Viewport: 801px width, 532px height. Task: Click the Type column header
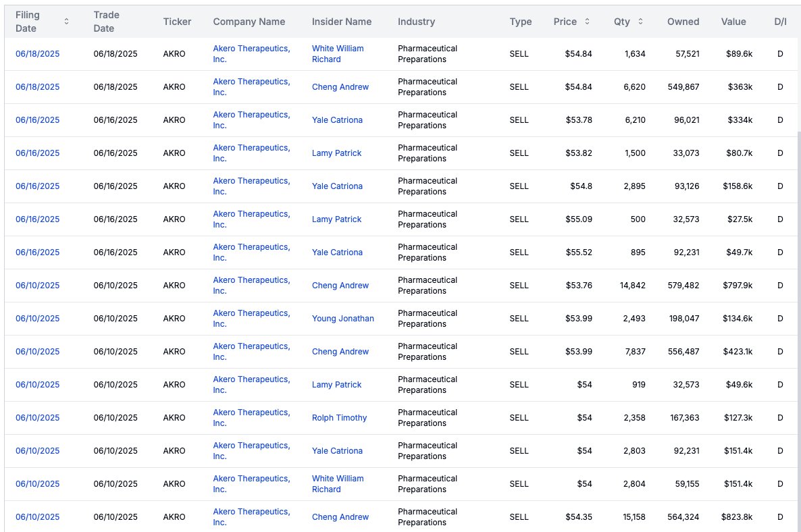coord(521,22)
